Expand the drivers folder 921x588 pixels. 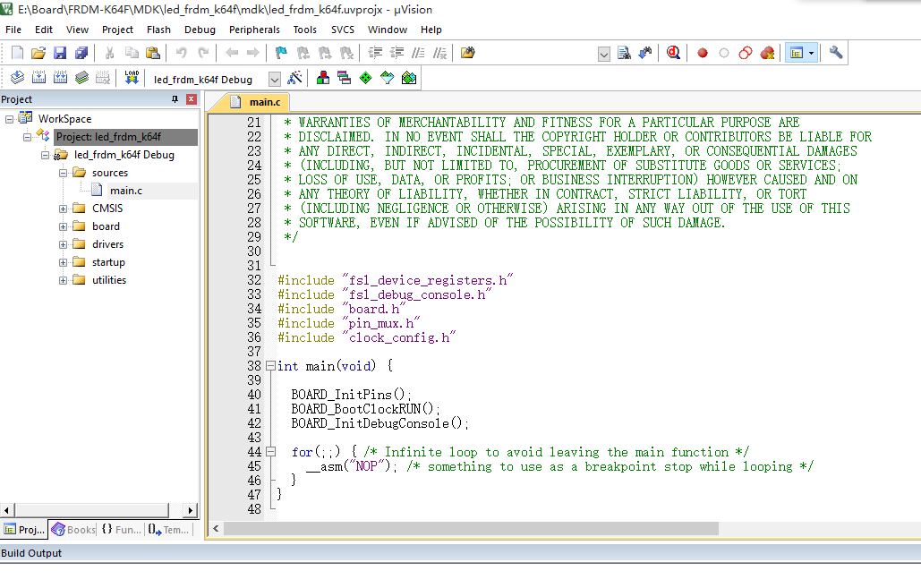pyautogui.click(x=64, y=244)
